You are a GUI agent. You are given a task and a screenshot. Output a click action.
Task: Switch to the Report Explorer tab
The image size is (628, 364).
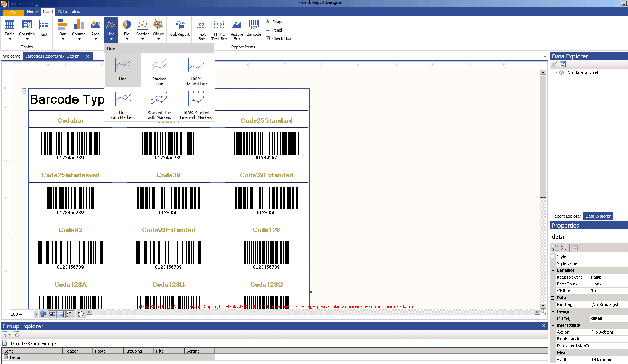pos(567,216)
